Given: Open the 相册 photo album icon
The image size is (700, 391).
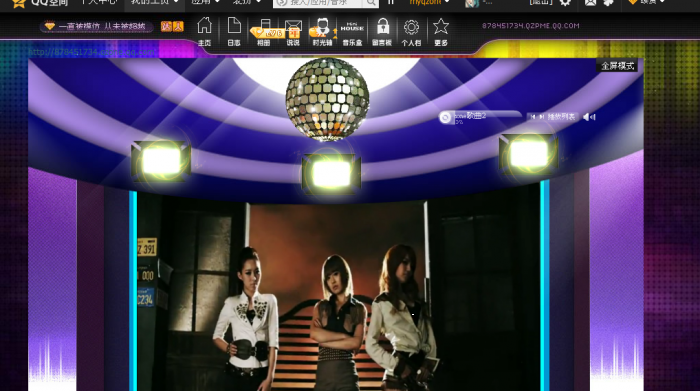Looking at the screenshot, I should pyautogui.click(x=264, y=31).
